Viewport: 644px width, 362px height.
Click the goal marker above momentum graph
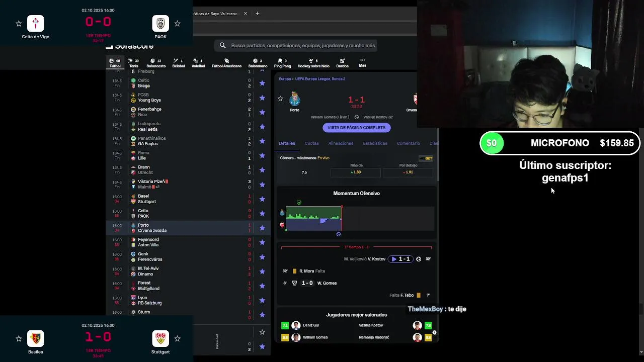pos(299,203)
